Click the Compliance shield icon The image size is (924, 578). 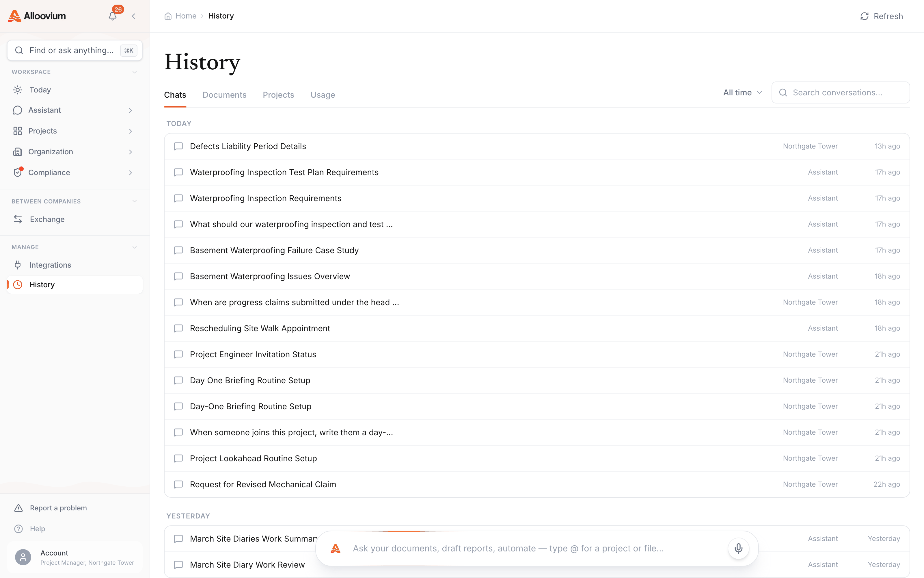point(18,173)
